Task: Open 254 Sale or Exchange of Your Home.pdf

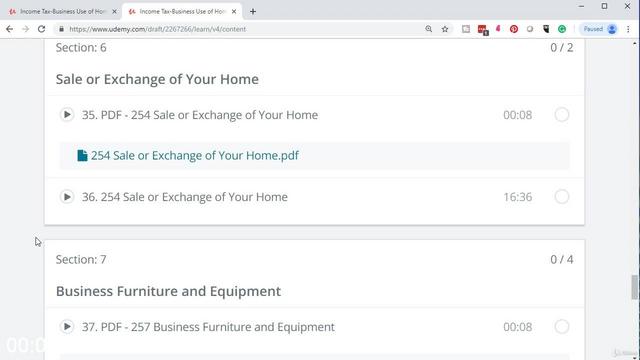Action: pyautogui.click(x=195, y=156)
